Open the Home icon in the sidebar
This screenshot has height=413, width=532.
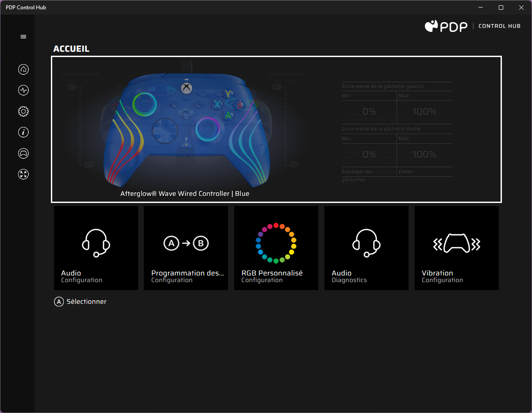(x=23, y=69)
